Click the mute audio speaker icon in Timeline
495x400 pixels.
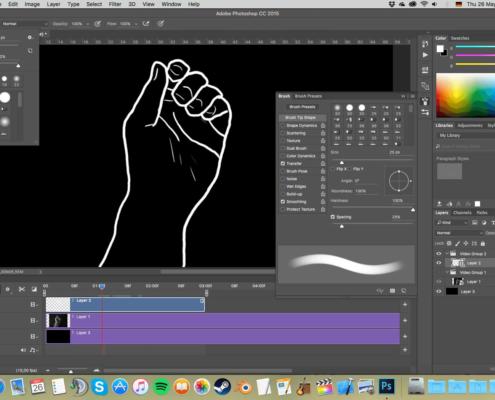(x=23, y=350)
